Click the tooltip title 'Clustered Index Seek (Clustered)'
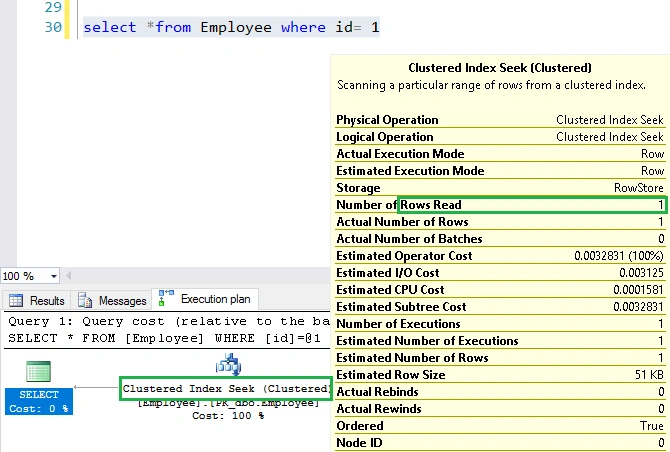This screenshot has width=670, height=452. pos(500,68)
